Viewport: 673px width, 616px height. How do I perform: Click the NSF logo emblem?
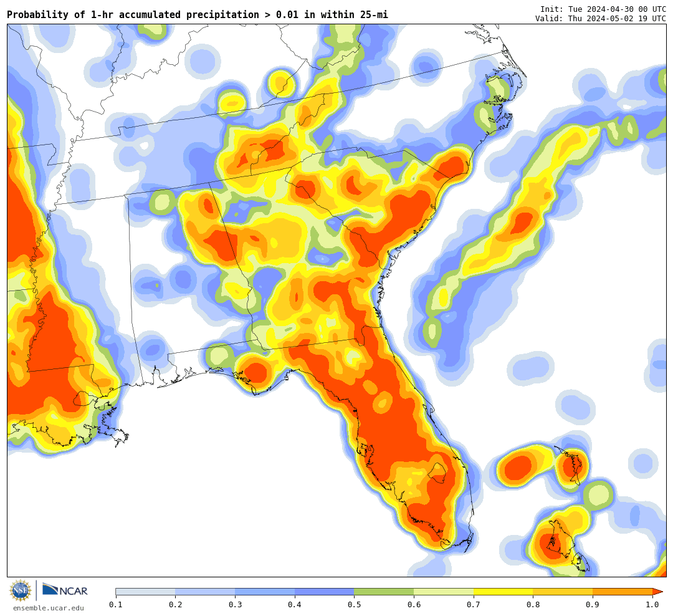tap(21, 590)
